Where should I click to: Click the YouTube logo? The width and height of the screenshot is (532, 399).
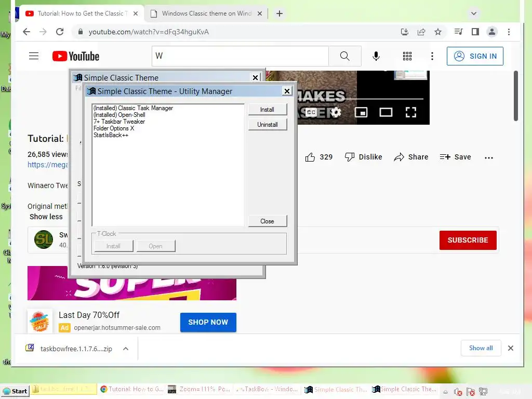click(76, 56)
